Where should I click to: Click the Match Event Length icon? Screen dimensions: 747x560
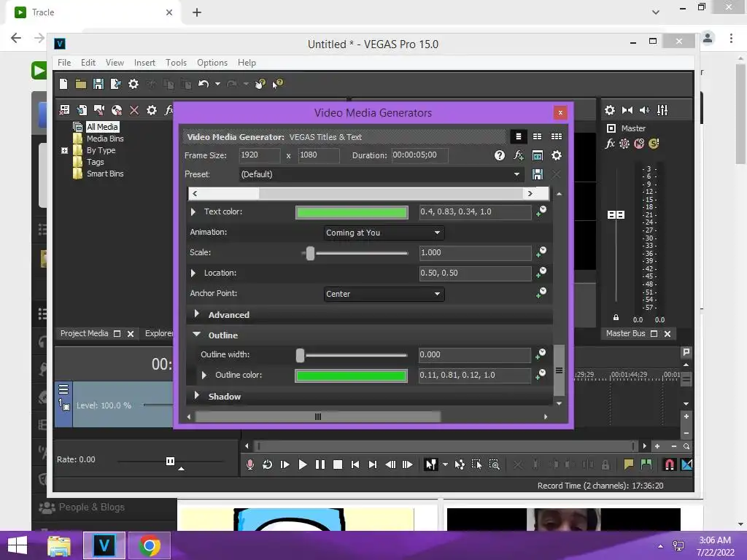pos(538,155)
